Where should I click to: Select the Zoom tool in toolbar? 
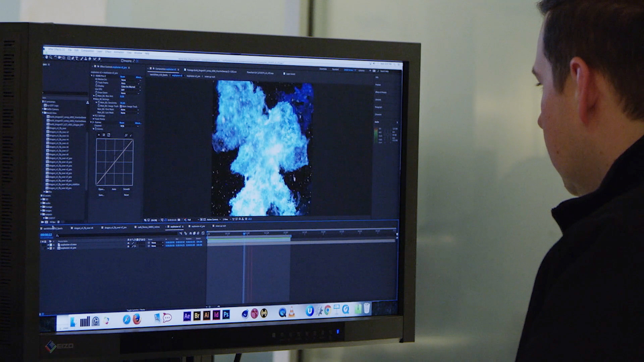tap(51, 57)
